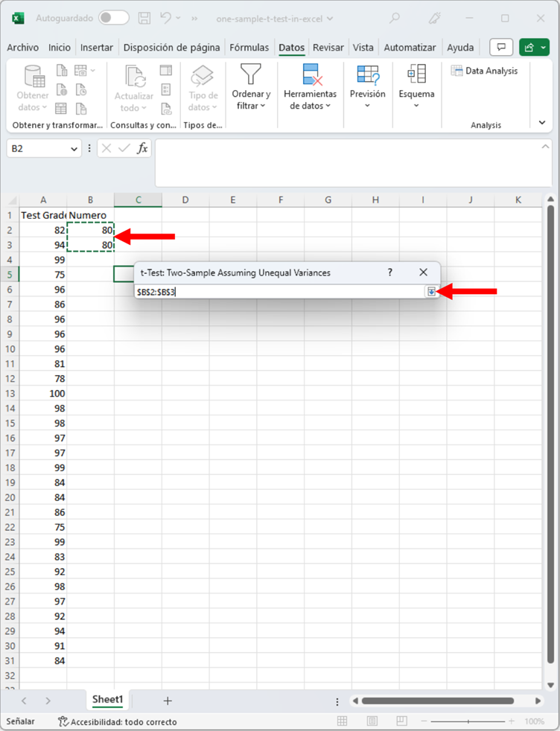Add a new sheet with plus button
The image size is (560, 731).
click(168, 700)
